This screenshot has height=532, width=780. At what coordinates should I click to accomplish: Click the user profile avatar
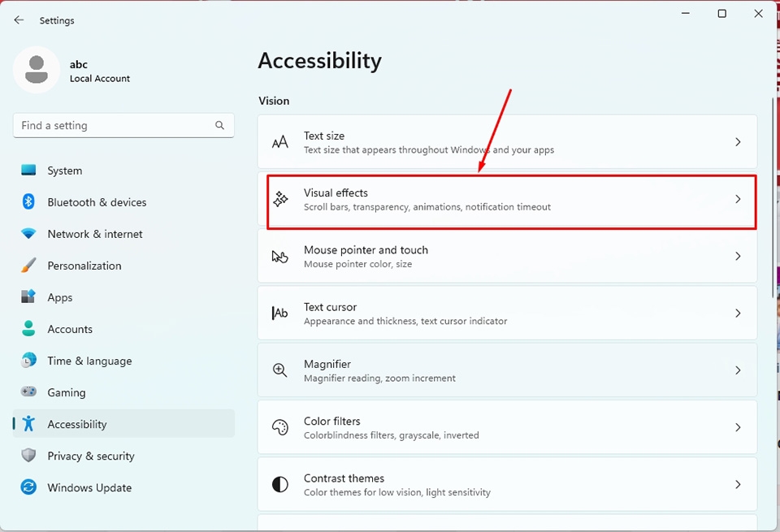[x=36, y=71]
